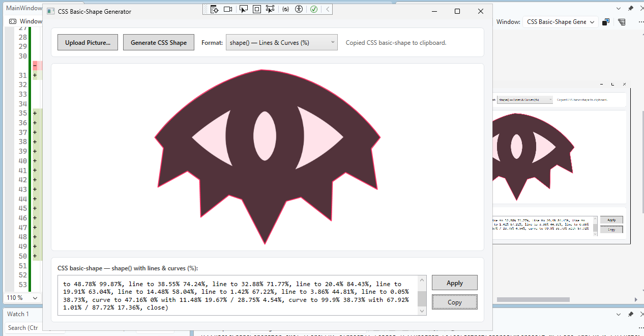The width and height of the screenshot is (644, 336).
Task: Click Copy in the live preview thumbnail
Action: click(x=611, y=229)
